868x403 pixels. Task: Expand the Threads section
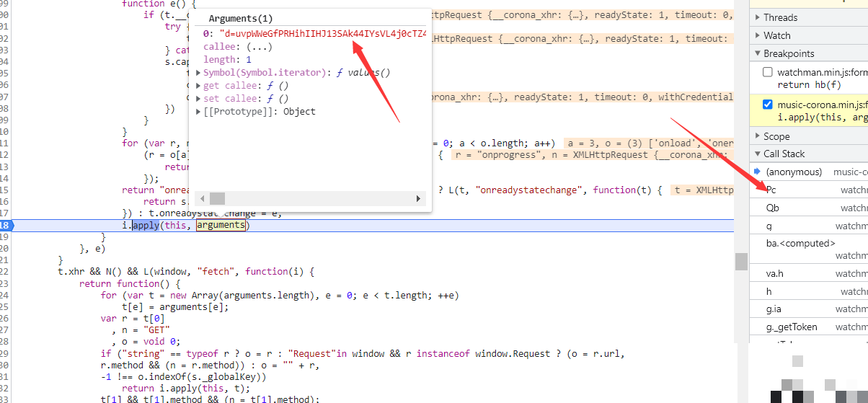[757, 17]
